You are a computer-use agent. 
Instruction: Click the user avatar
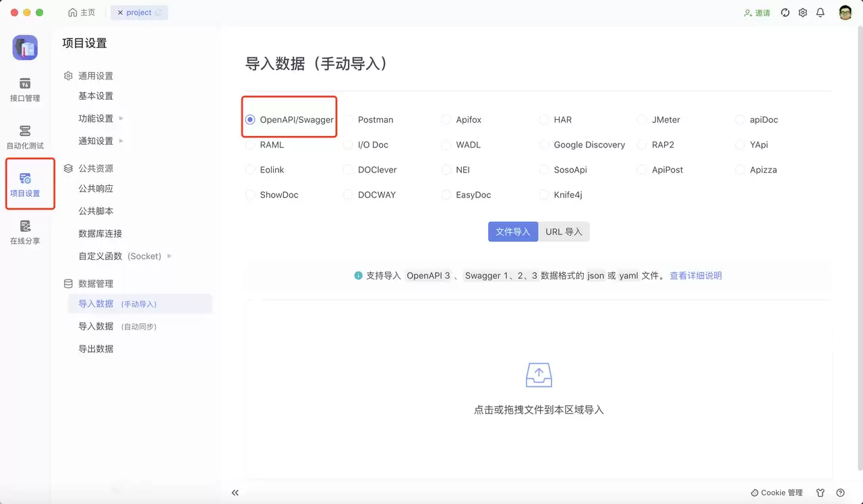845,13
